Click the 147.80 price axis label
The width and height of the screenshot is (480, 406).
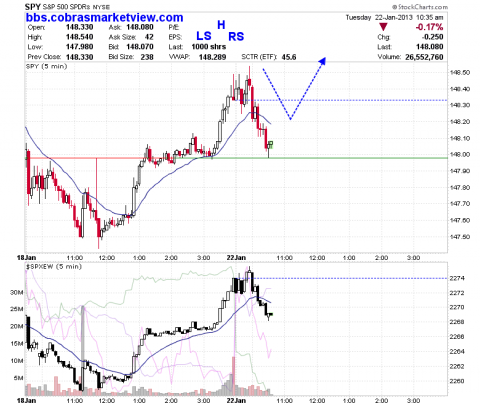coord(460,188)
